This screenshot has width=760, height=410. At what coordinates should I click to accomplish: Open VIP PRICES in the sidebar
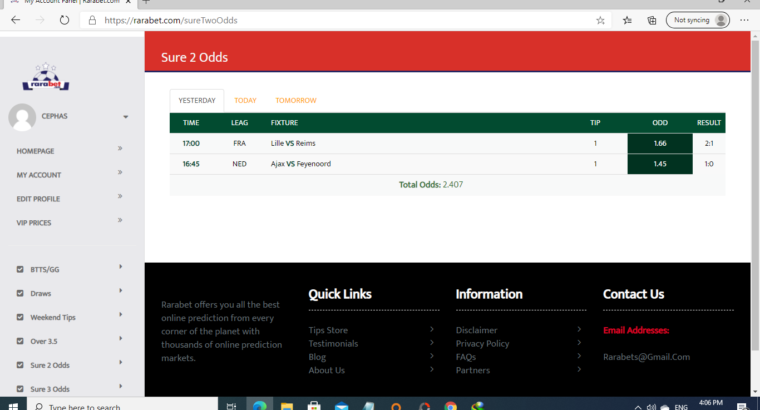(x=34, y=223)
